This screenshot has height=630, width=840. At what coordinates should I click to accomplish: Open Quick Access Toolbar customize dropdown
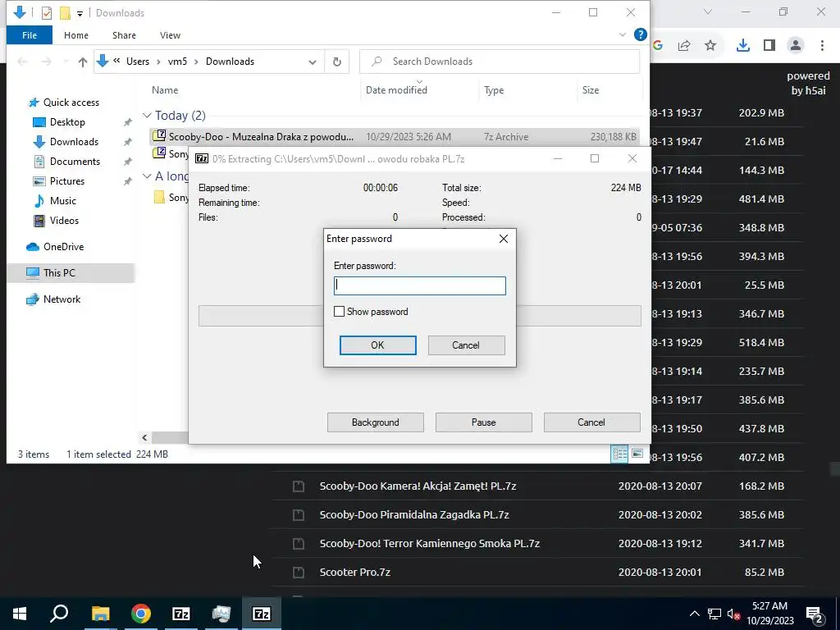pos(80,13)
